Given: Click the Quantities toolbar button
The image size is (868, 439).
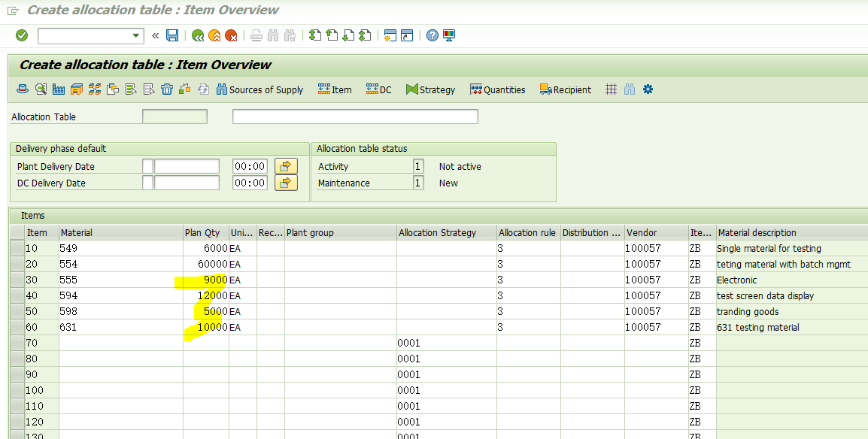Looking at the screenshot, I should click(x=497, y=89).
